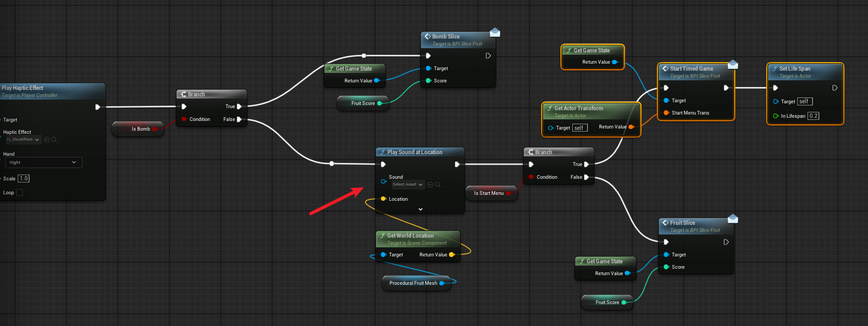Use selected asset arrow beside Sound Select Asset
The height and width of the screenshot is (326, 868).
tap(430, 185)
